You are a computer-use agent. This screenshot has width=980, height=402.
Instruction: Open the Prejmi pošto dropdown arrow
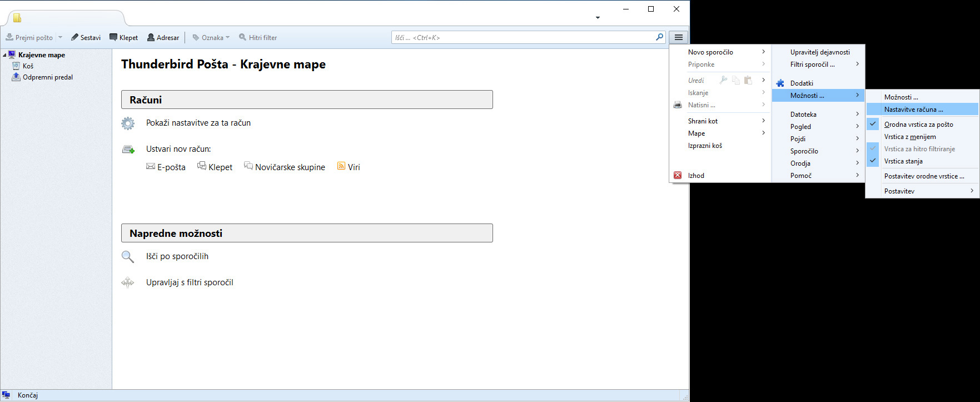click(x=60, y=37)
